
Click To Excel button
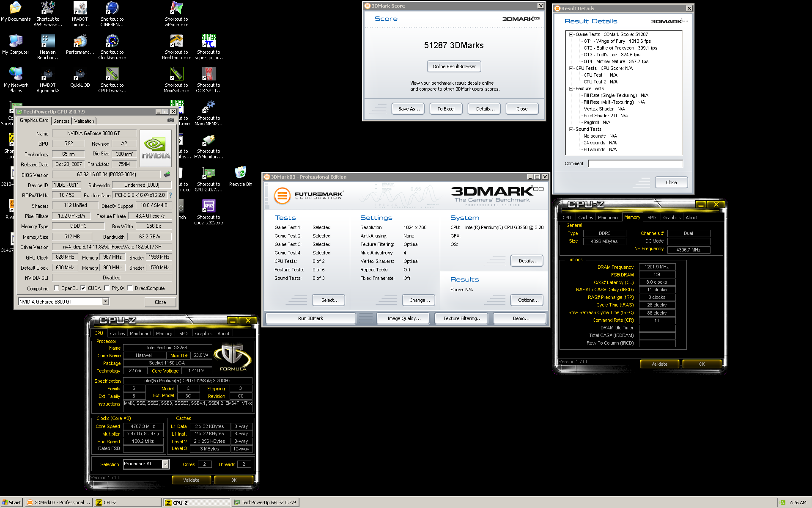(x=446, y=109)
